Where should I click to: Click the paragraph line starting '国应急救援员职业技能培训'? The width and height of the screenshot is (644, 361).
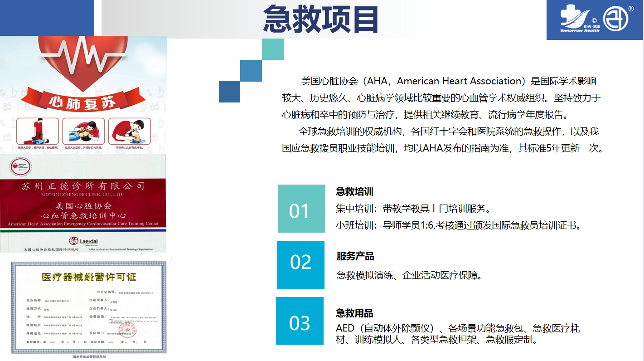click(443, 148)
